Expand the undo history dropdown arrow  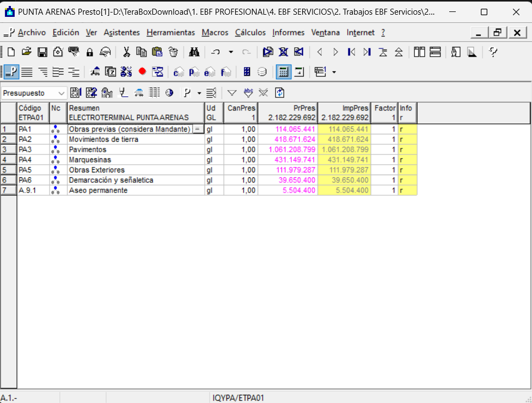pyautogui.click(x=231, y=52)
